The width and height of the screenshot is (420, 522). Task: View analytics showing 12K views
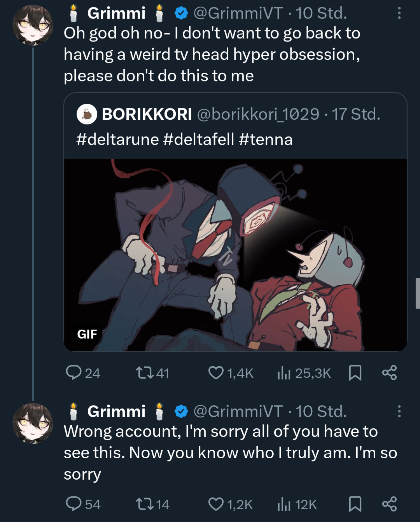284,505
